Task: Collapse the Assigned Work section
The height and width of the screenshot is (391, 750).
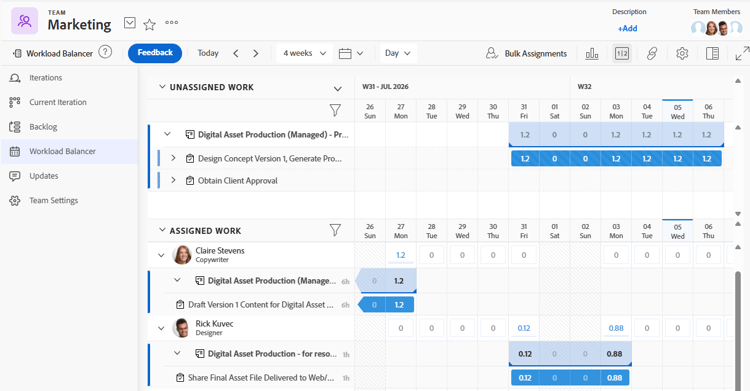Action: pos(162,230)
